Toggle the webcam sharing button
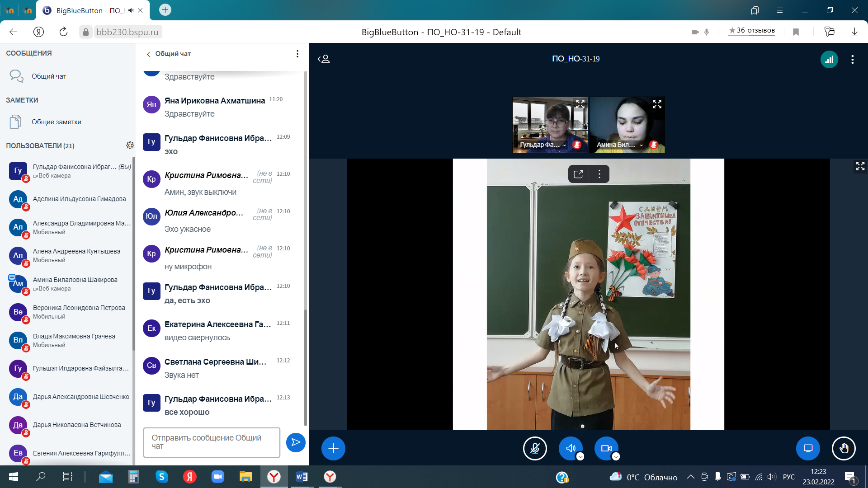 pos(606,448)
